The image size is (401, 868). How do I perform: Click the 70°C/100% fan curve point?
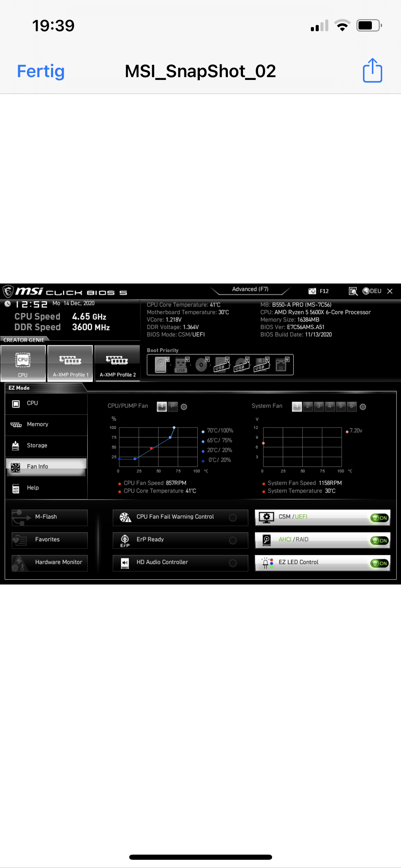(174, 427)
